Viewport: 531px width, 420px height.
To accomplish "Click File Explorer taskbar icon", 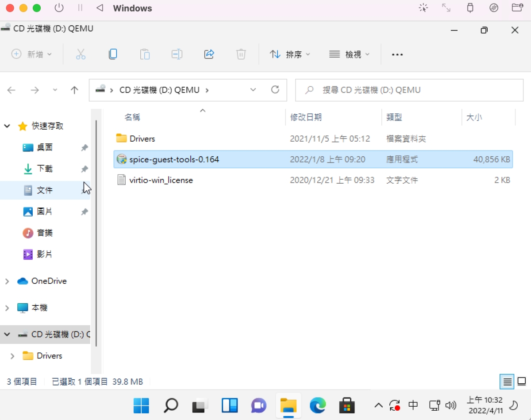I will [x=289, y=405].
